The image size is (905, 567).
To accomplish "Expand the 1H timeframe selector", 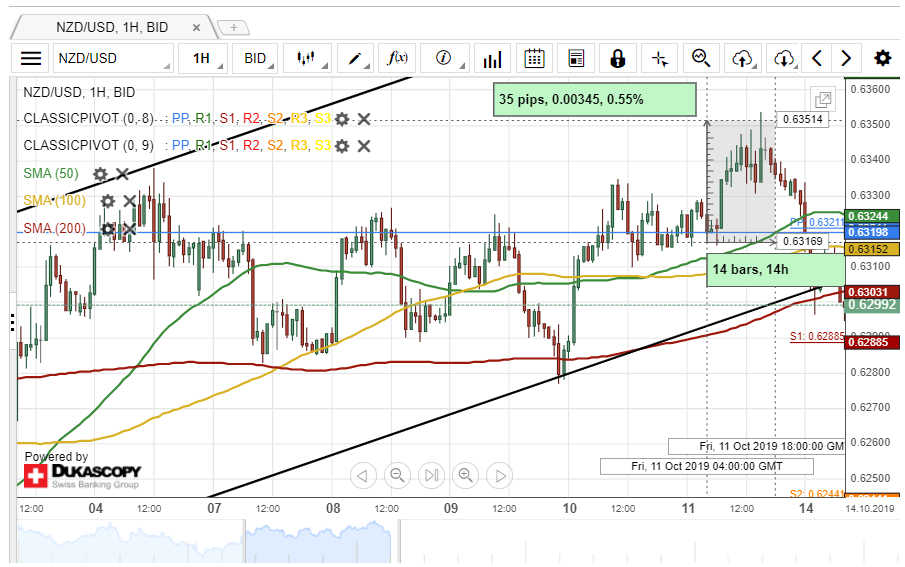I will click(x=202, y=58).
